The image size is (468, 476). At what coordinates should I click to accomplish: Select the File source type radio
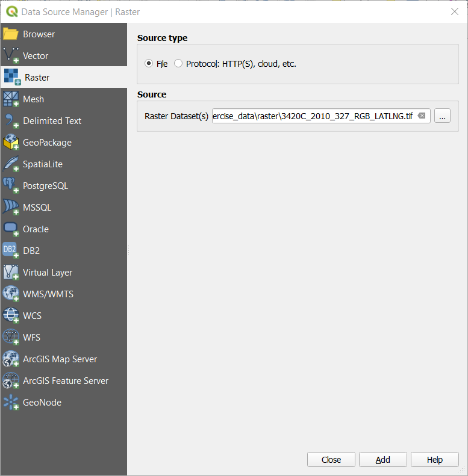click(149, 64)
